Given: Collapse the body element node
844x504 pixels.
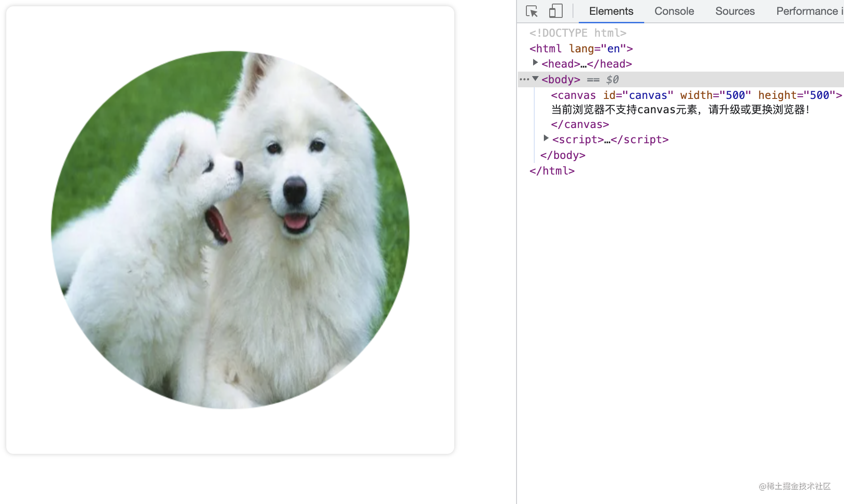Looking at the screenshot, I should [x=535, y=79].
